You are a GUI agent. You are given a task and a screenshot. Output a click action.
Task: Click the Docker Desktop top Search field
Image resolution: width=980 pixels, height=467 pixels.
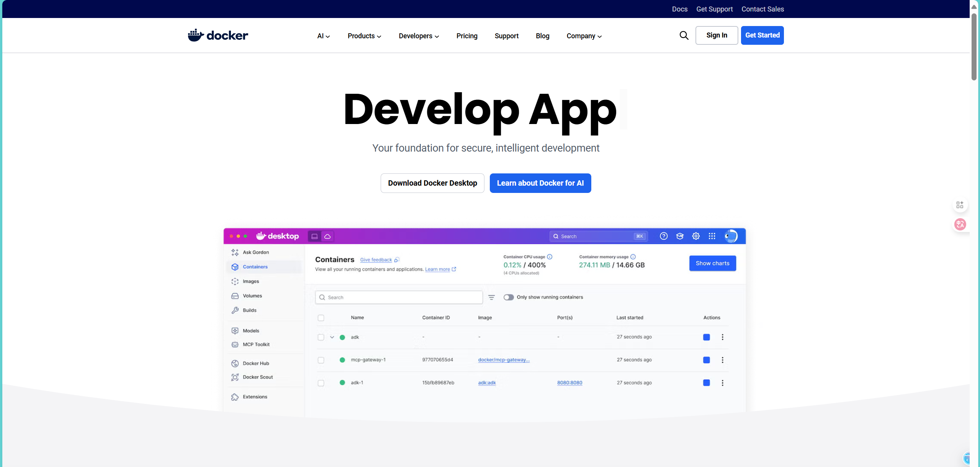599,236
